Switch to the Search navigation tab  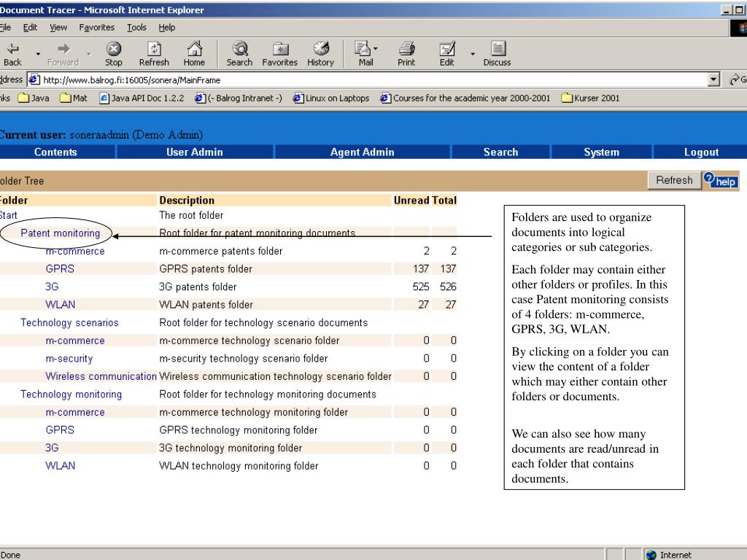[x=500, y=152]
